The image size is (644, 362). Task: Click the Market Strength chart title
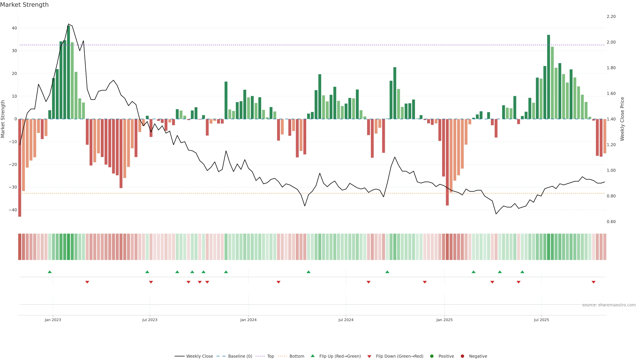(24, 5)
